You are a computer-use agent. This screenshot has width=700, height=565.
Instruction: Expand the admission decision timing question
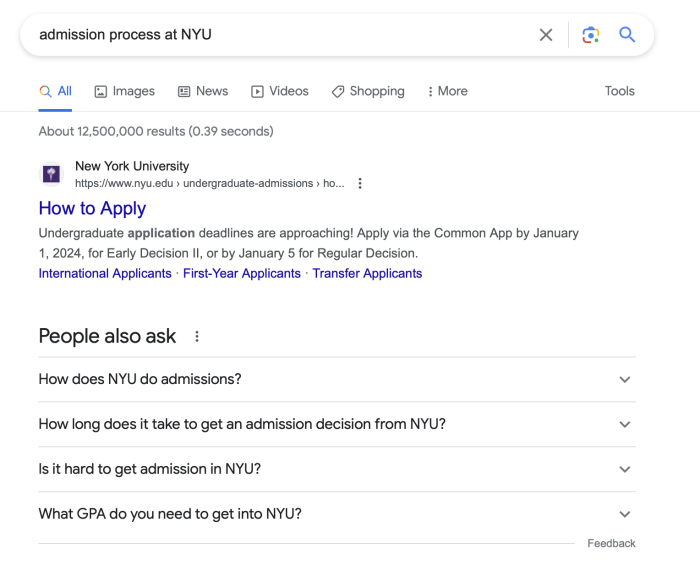(337, 424)
